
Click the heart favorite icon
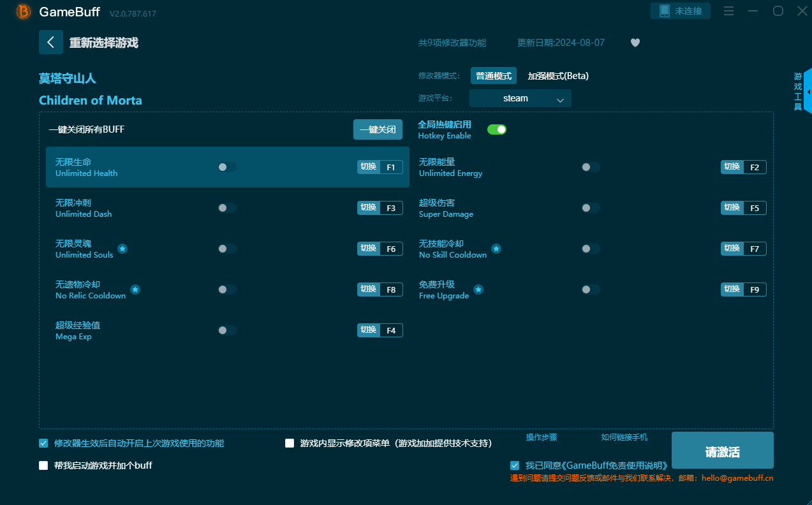pyautogui.click(x=635, y=43)
